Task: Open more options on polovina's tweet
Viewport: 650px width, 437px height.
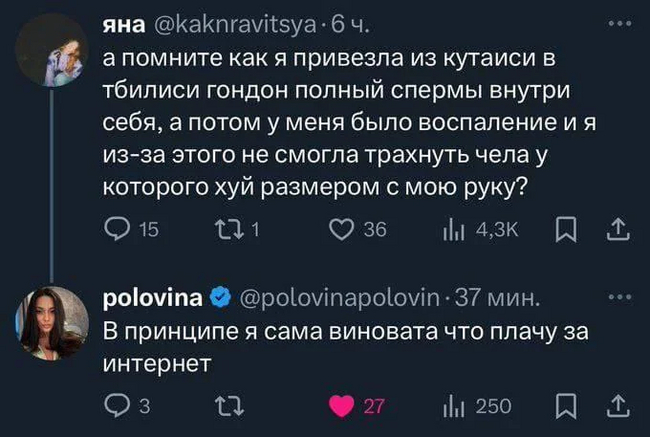Action: 620,296
